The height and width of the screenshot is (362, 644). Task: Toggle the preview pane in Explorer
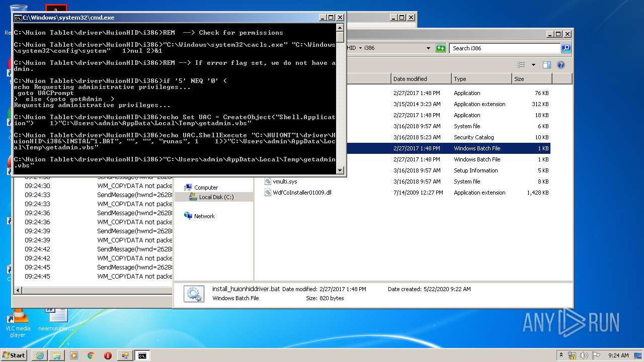[x=547, y=65]
